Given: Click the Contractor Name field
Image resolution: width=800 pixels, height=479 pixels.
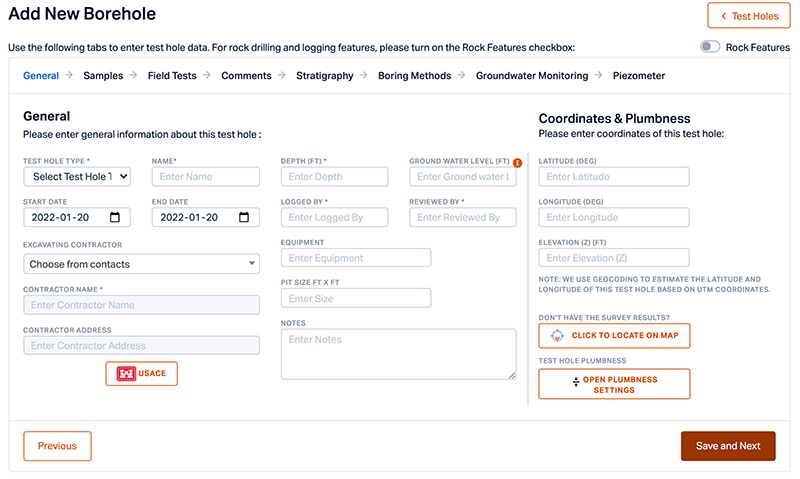Looking at the screenshot, I should point(141,305).
